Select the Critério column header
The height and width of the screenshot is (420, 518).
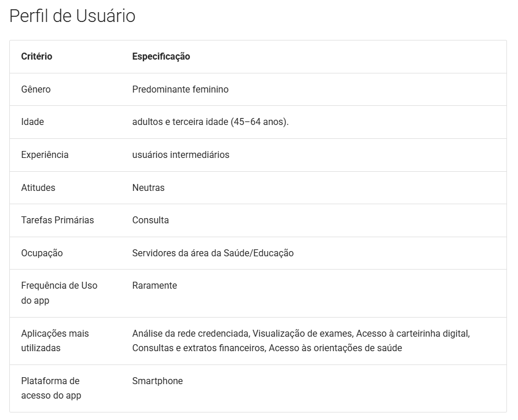36,57
